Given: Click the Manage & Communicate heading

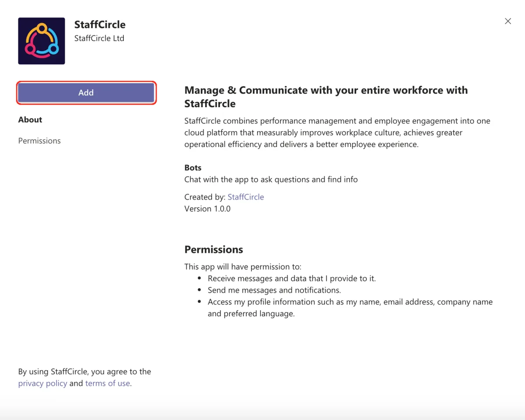Looking at the screenshot, I should [x=326, y=97].
